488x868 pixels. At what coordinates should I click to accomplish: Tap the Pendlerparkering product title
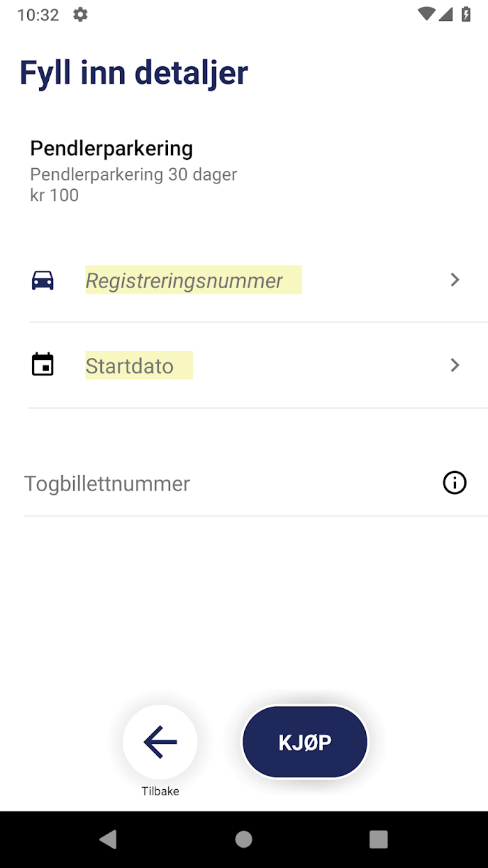tap(112, 149)
